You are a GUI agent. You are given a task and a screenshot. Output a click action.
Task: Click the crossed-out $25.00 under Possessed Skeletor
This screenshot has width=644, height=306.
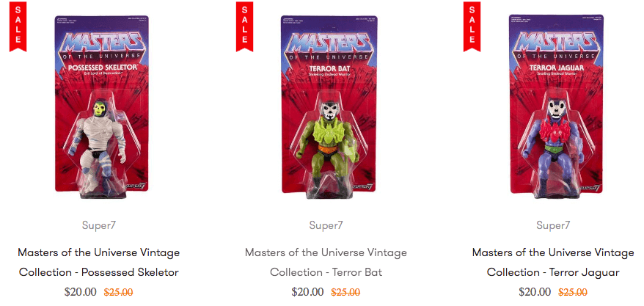click(118, 292)
